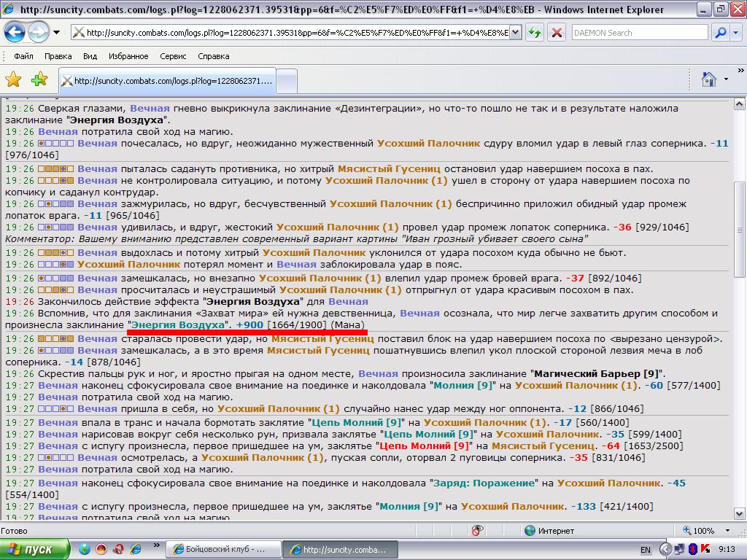Open Favorites Center yellow star icon

click(13, 79)
